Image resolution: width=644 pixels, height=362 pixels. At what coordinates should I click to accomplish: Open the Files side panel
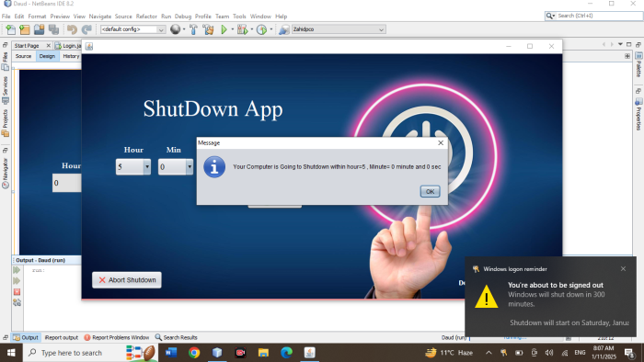point(5,61)
